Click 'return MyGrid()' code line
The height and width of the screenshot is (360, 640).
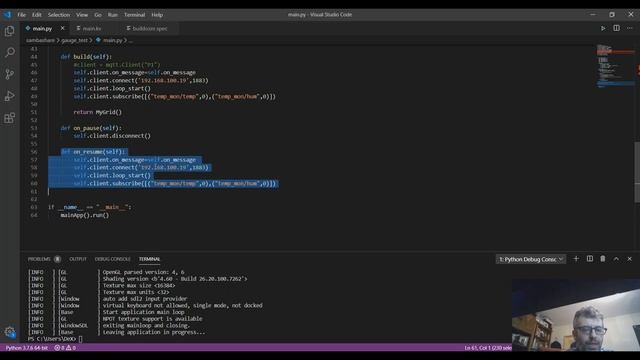click(98, 112)
